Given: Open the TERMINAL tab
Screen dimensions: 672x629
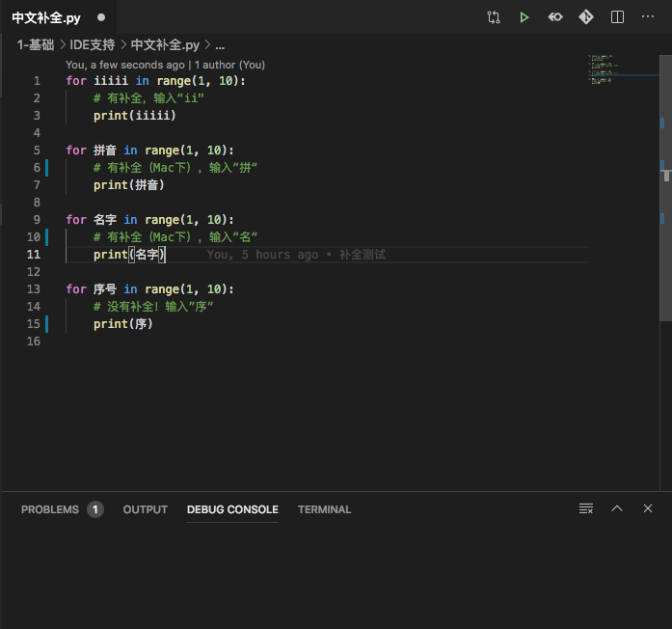Looking at the screenshot, I should (x=324, y=509).
